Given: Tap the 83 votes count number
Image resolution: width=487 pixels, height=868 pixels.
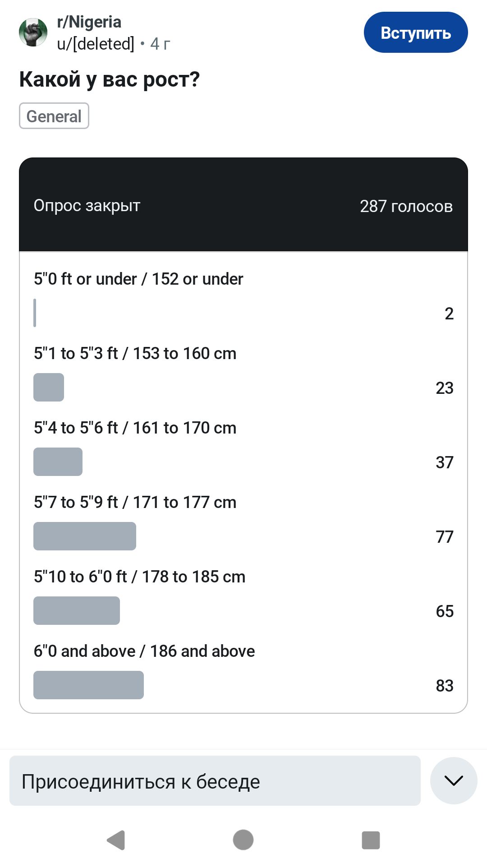Looking at the screenshot, I should (x=444, y=686).
